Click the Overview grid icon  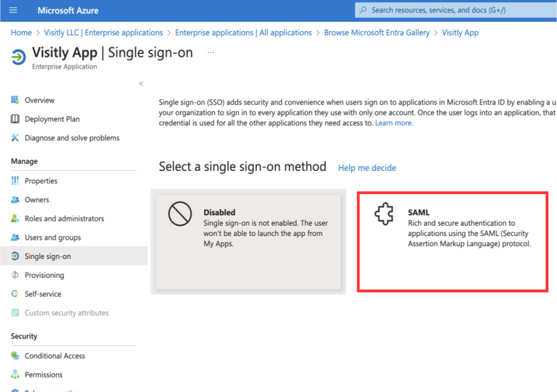click(x=15, y=100)
